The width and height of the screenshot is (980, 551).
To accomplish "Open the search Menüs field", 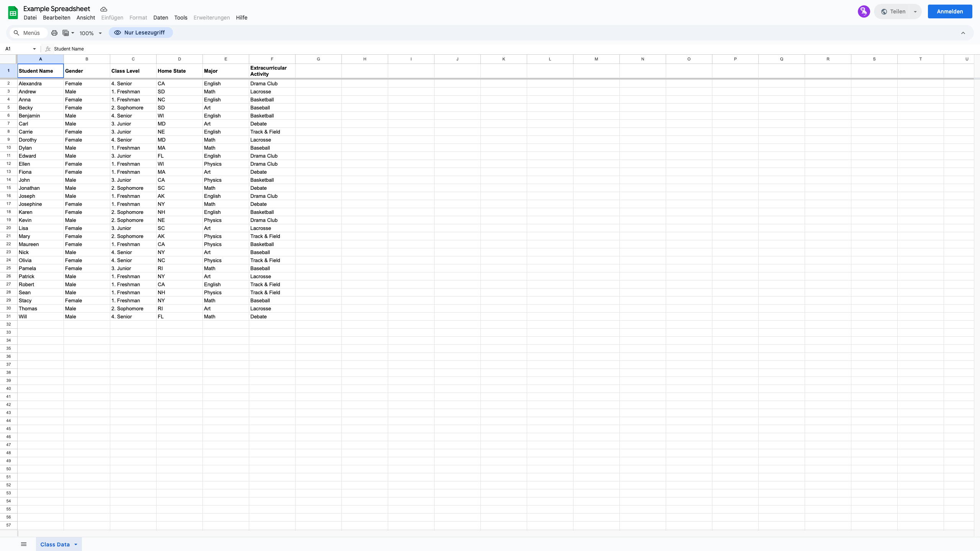I will tap(28, 33).
